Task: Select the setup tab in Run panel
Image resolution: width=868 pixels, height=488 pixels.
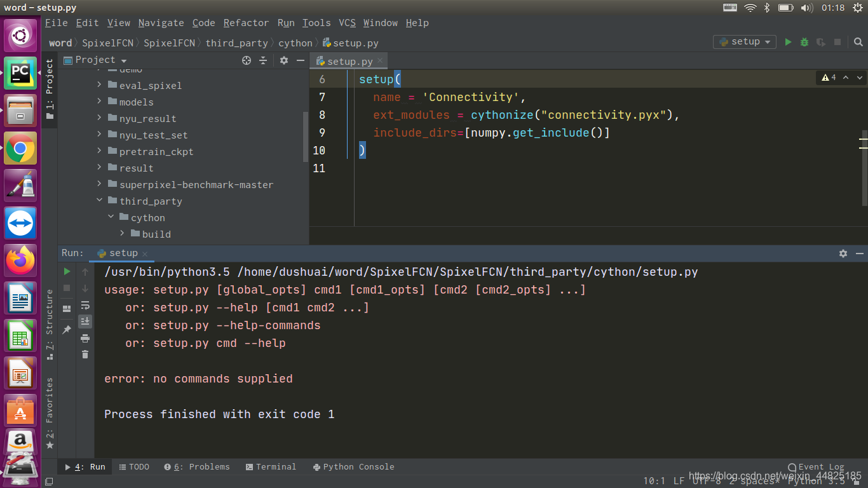Action: click(123, 253)
